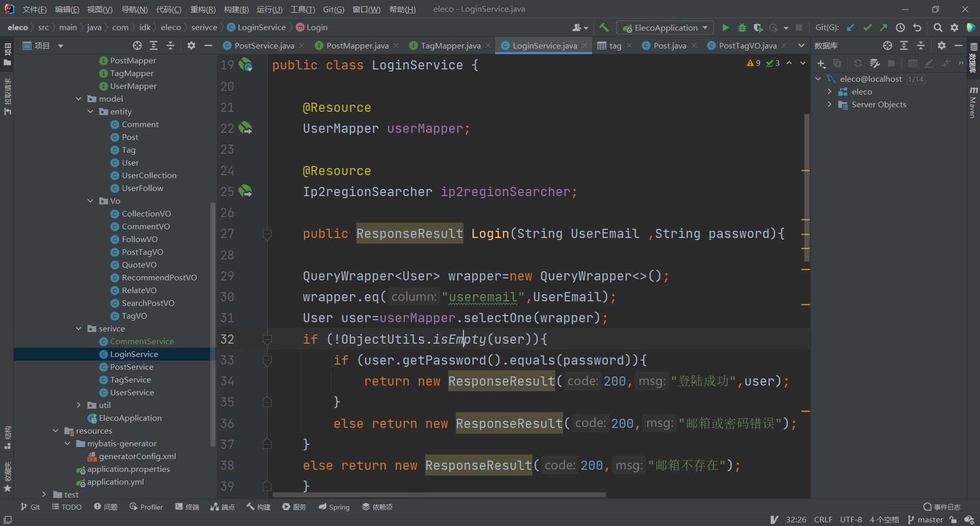The height and width of the screenshot is (526, 980).
Task: Open database panel gear settings
Action: click(942, 45)
